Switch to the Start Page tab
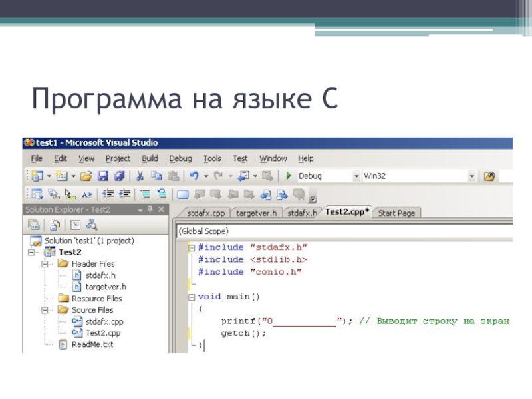Screen dimensions: 532x399 [x=396, y=213]
